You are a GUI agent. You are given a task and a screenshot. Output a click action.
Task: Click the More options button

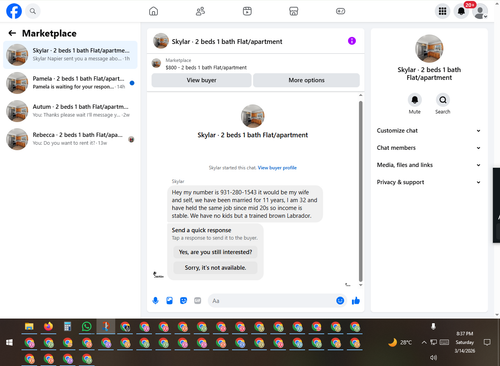coord(306,80)
